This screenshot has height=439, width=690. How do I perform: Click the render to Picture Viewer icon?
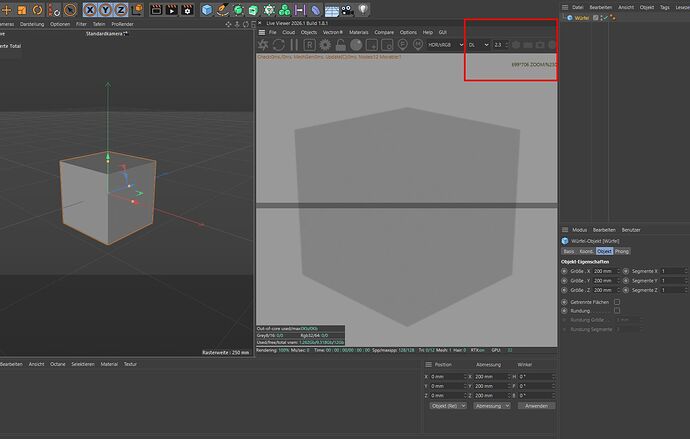coord(172,9)
